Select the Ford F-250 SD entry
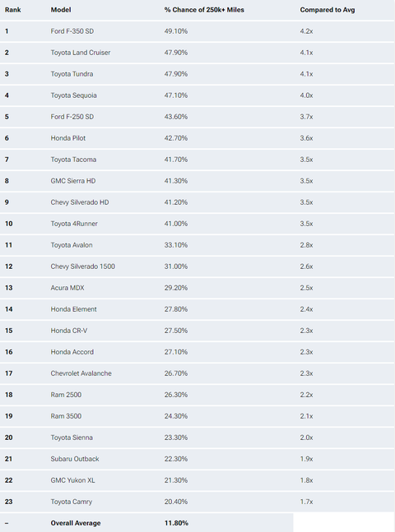 [72, 117]
